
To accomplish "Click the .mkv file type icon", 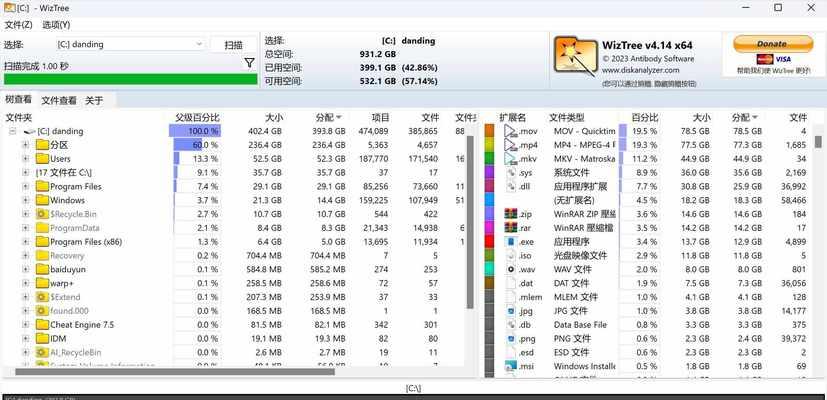I will (511, 158).
